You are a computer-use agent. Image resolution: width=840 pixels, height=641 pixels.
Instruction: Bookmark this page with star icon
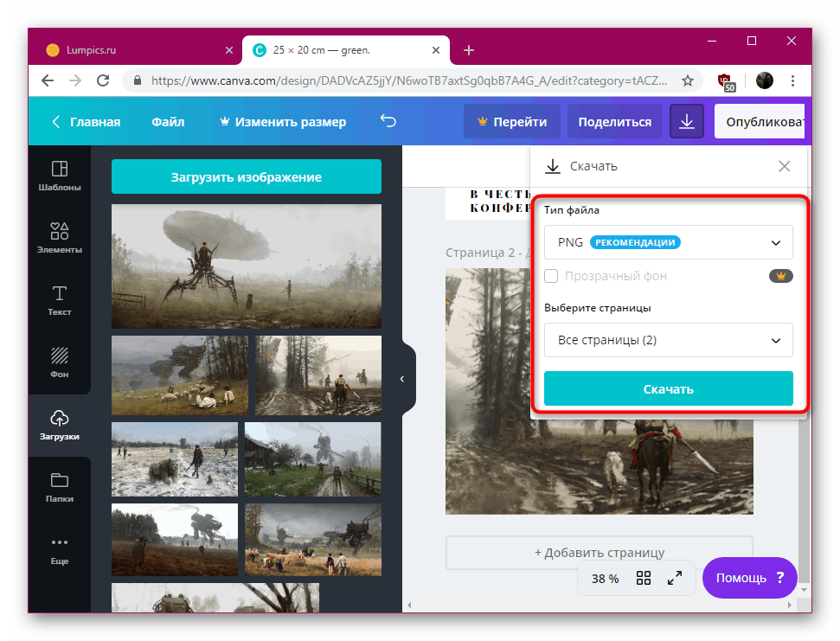pos(688,80)
